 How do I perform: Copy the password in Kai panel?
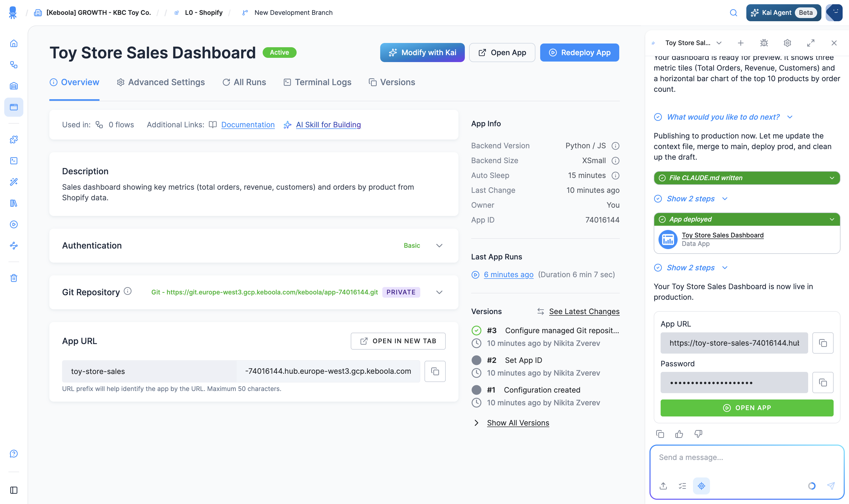[x=823, y=383]
